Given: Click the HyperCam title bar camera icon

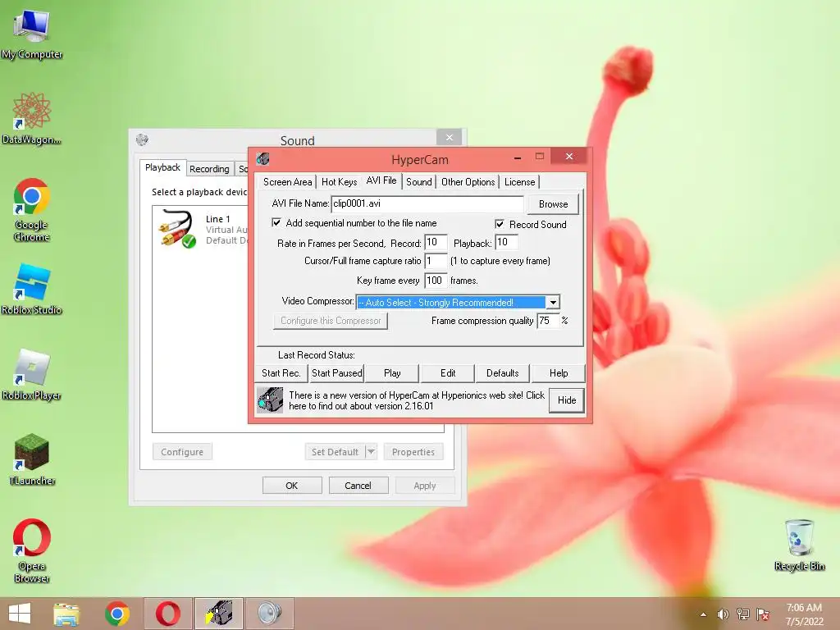Looking at the screenshot, I should coord(262,158).
